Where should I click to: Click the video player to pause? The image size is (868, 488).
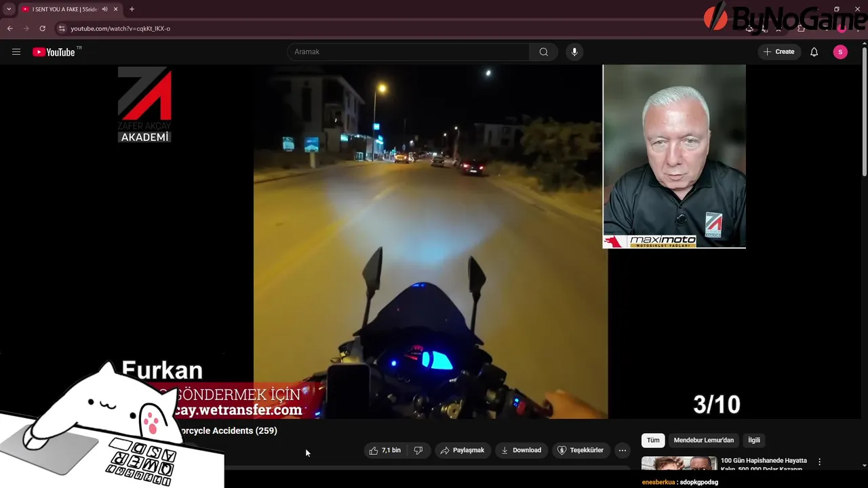coord(431,241)
